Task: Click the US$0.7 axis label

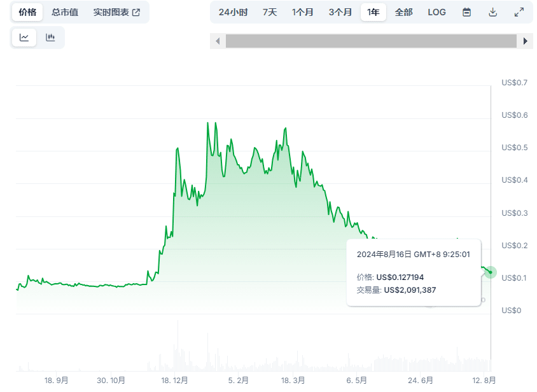Action: (514, 83)
